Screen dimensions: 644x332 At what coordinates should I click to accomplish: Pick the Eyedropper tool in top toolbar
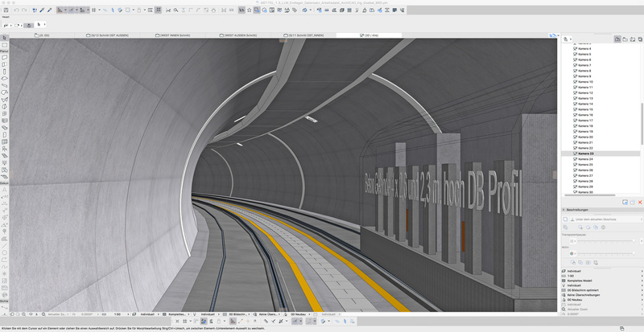(40, 10)
